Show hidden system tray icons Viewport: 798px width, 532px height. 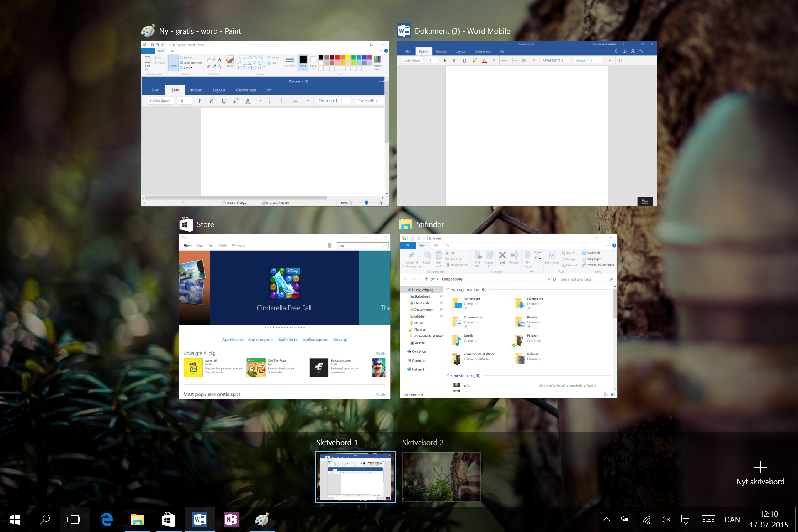tap(606, 520)
